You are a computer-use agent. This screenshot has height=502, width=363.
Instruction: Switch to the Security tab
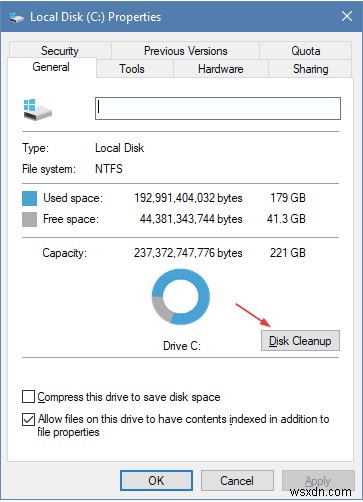point(60,51)
